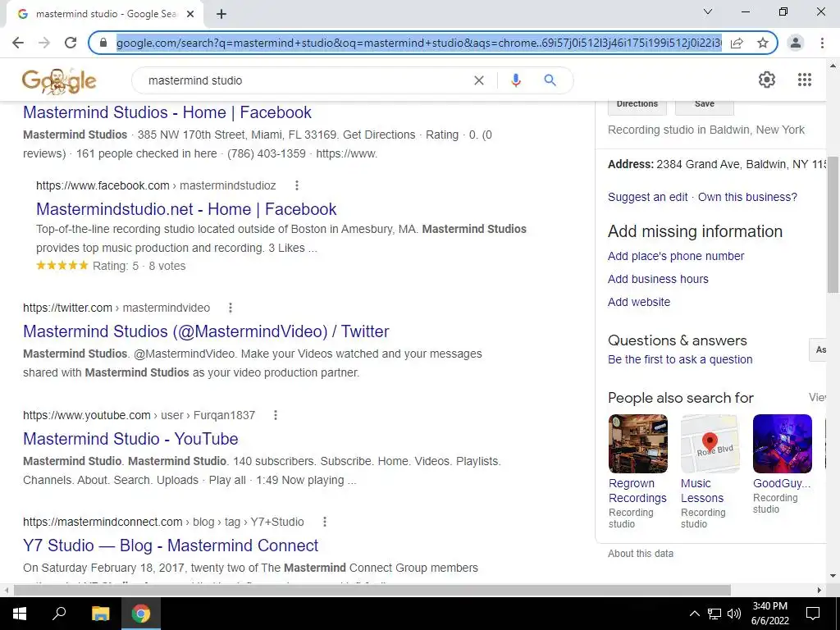Click the page scroll-up arrow at the top right

[x=833, y=66]
